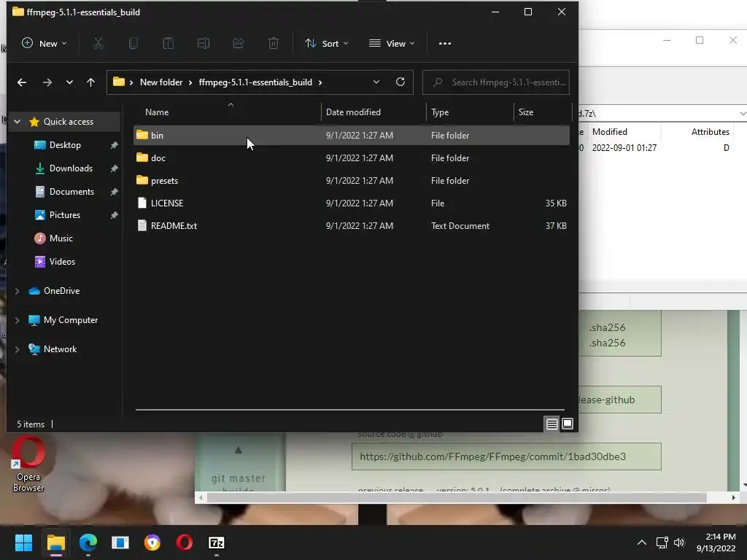Click the Paste clipboard icon

pos(169,43)
